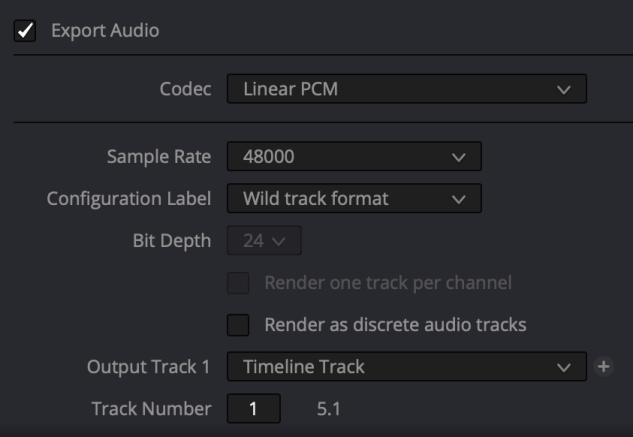Click the Export Audio label text
Image resolution: width=633 pixels, height=437 pixels.
[x=105, y=30]
